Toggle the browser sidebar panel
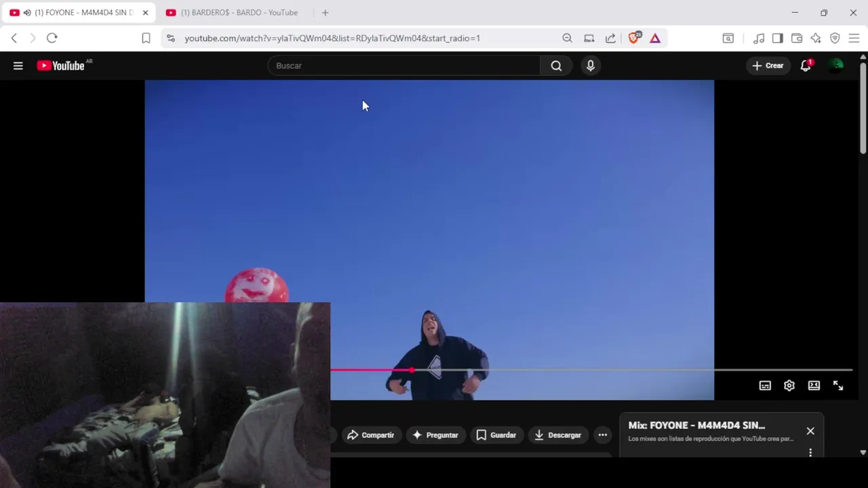 click(x=778, y=39)
